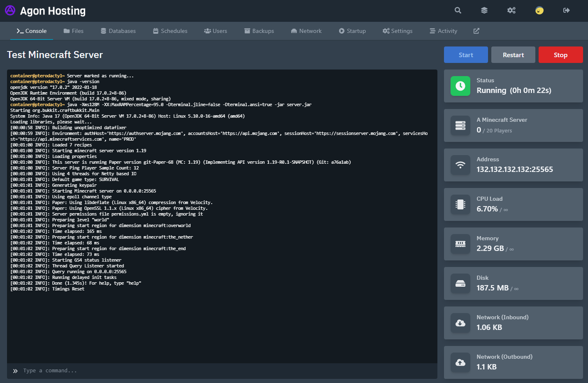Click the green status clock icon
This screenshot has width=588, height=383.
tap(460, 86)
